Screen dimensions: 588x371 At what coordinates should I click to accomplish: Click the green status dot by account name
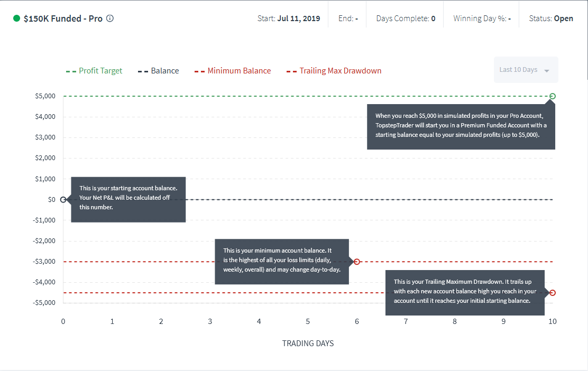point(16,18)
